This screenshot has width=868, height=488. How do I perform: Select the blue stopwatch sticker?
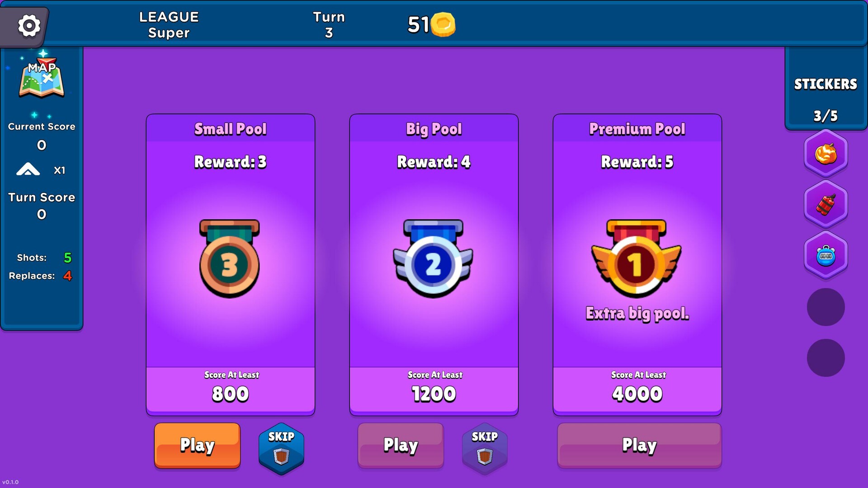(826, 255)
